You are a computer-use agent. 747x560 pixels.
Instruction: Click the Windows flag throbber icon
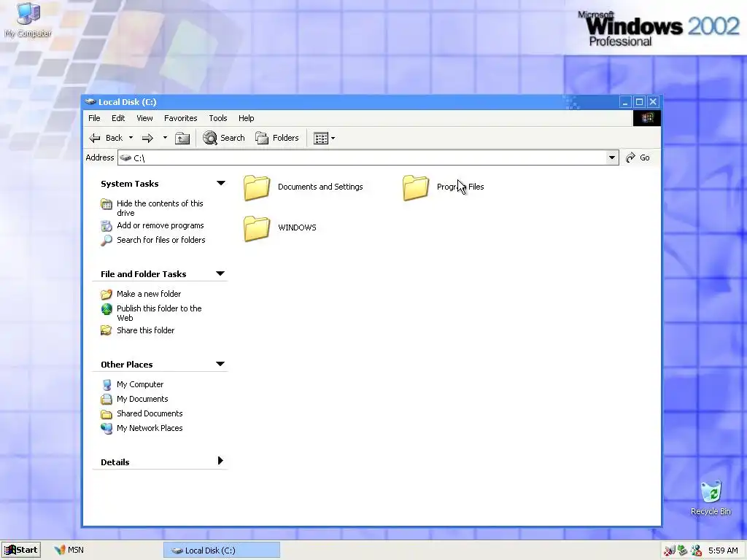(647, 118)
